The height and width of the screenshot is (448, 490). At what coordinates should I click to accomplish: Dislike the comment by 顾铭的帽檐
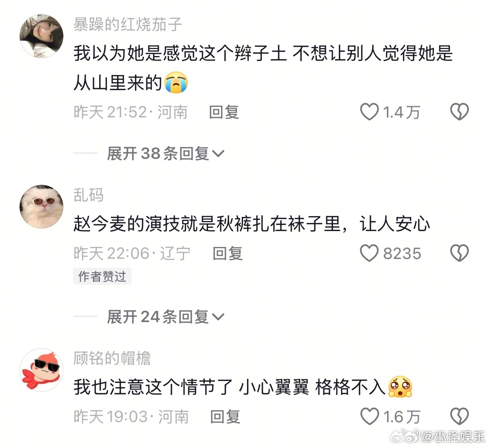(x=460, y=416)
